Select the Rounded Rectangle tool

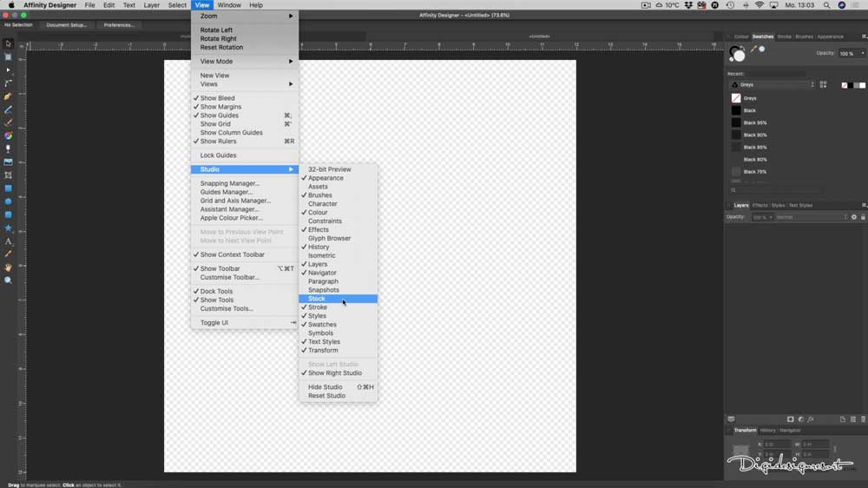9,215
